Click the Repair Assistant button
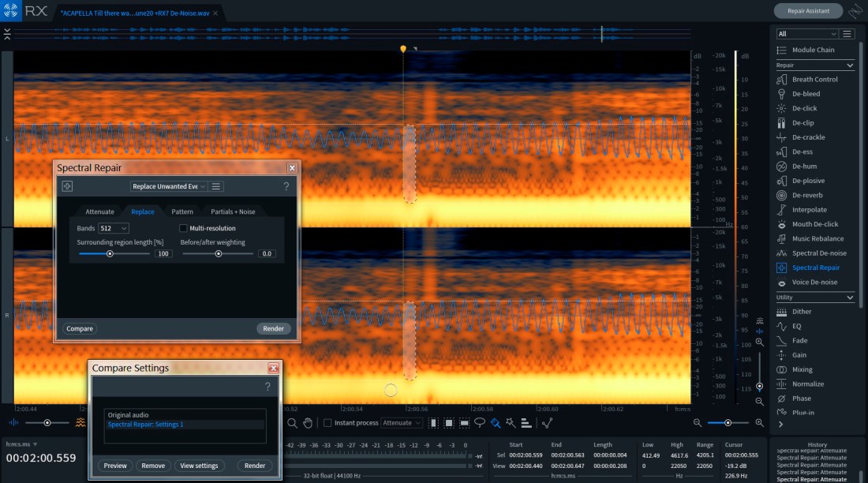Image resolution: width=868 pixels, height=483 pixels. click(x=806, y=11)
